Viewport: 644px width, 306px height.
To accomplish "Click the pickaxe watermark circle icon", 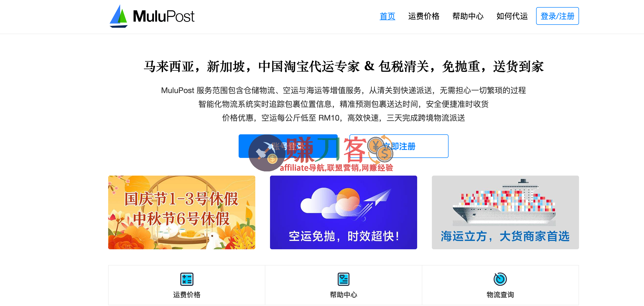I will coord(267,153).
